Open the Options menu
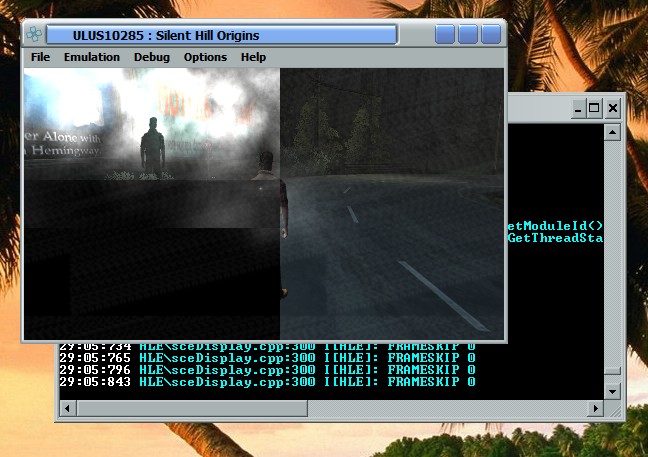The height and width of the screenshot is (457, 648). (x=205, y=57)
